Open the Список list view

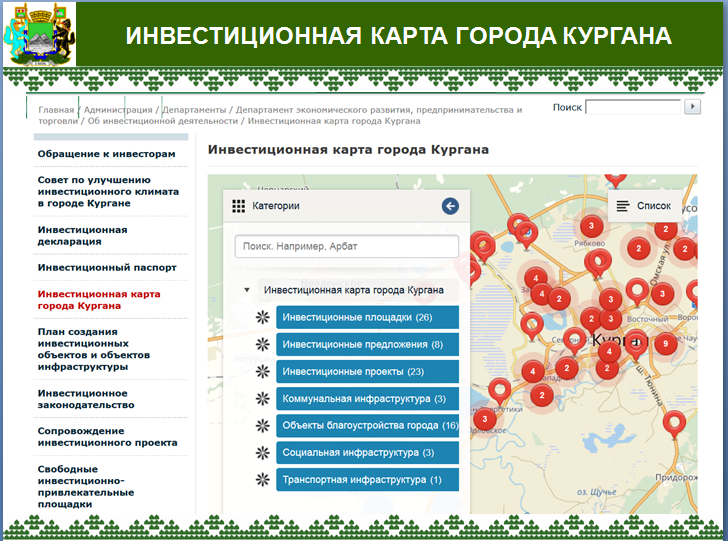[645, 205]
